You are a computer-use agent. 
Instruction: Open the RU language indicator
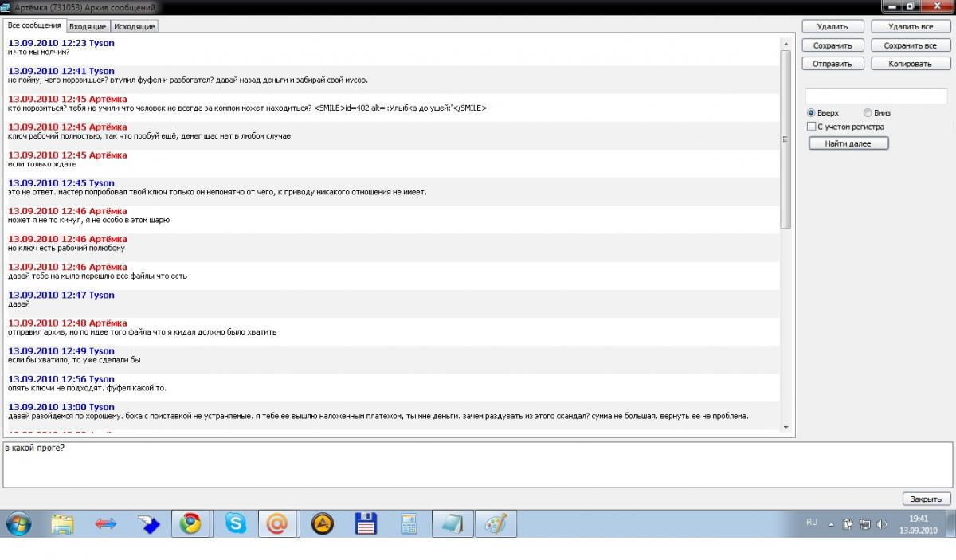point(812,523)
